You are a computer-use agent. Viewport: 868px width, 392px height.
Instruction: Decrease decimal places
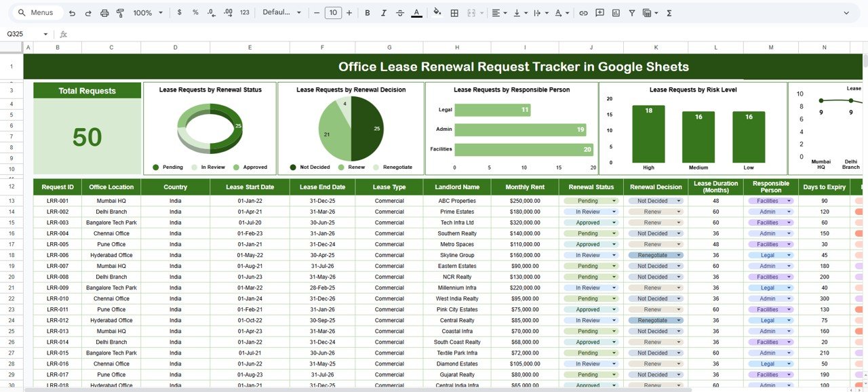(x=210, y=12)
